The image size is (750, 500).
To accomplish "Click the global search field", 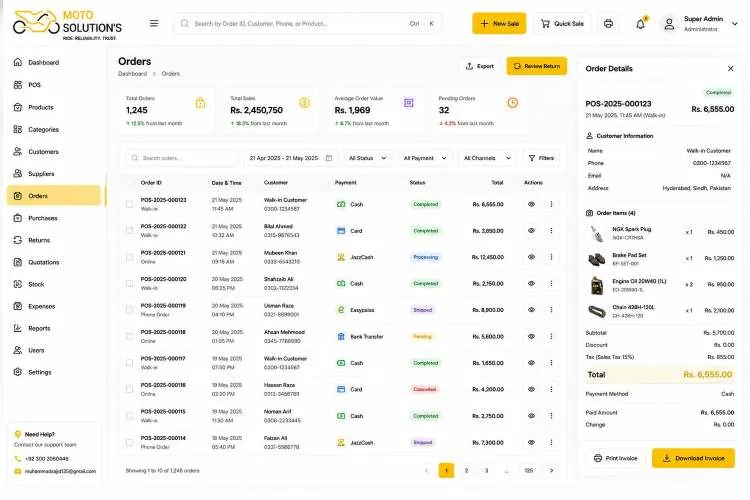I will coord(308,23).
